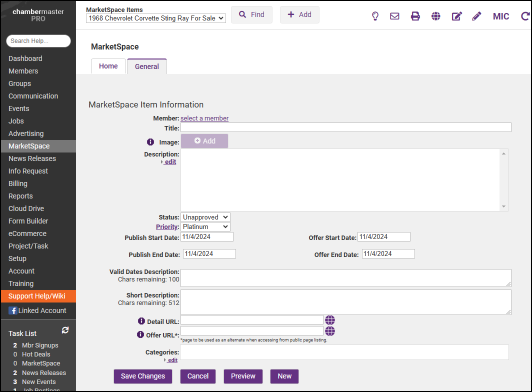Click the Save Changes button

click(x=143, y=376)
